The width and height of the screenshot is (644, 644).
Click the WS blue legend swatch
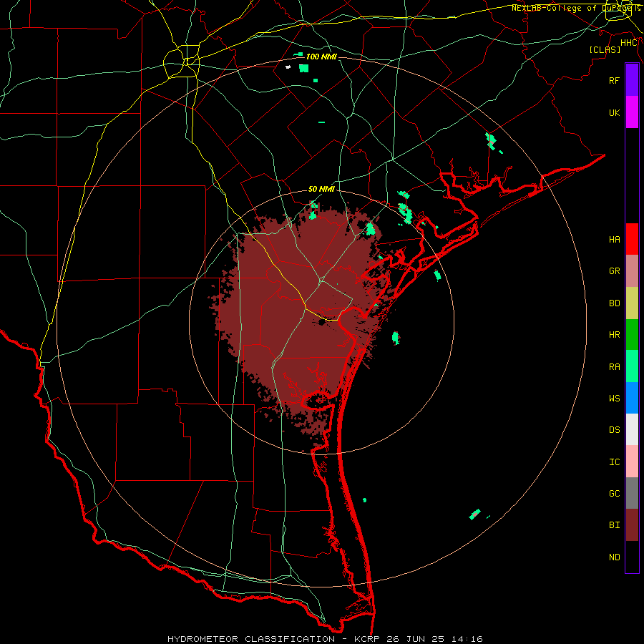point(632,398)
